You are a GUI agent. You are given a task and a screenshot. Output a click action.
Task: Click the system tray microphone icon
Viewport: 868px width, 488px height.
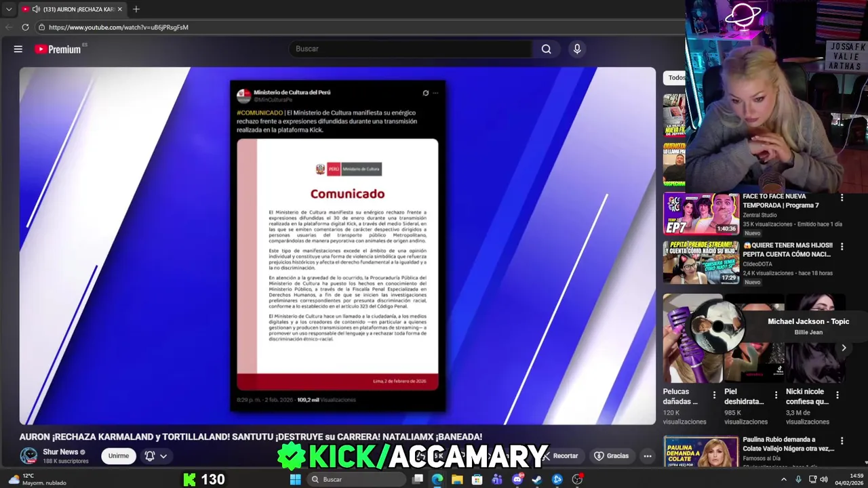point(798,479)
